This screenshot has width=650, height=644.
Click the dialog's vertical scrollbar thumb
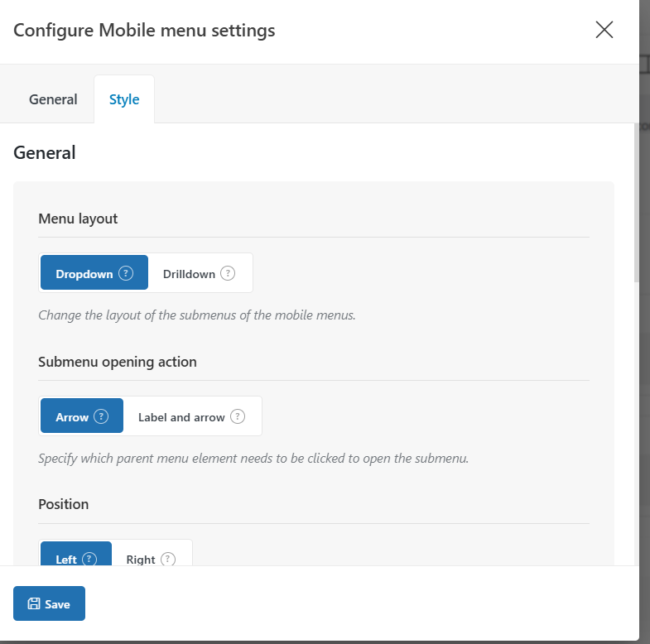click(x=636, y=203)
